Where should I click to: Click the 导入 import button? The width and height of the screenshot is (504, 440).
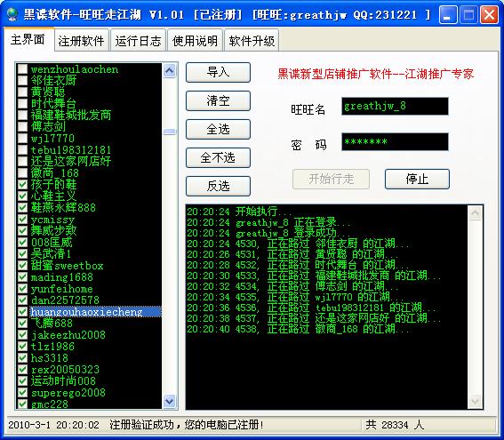tap(218, 72)
